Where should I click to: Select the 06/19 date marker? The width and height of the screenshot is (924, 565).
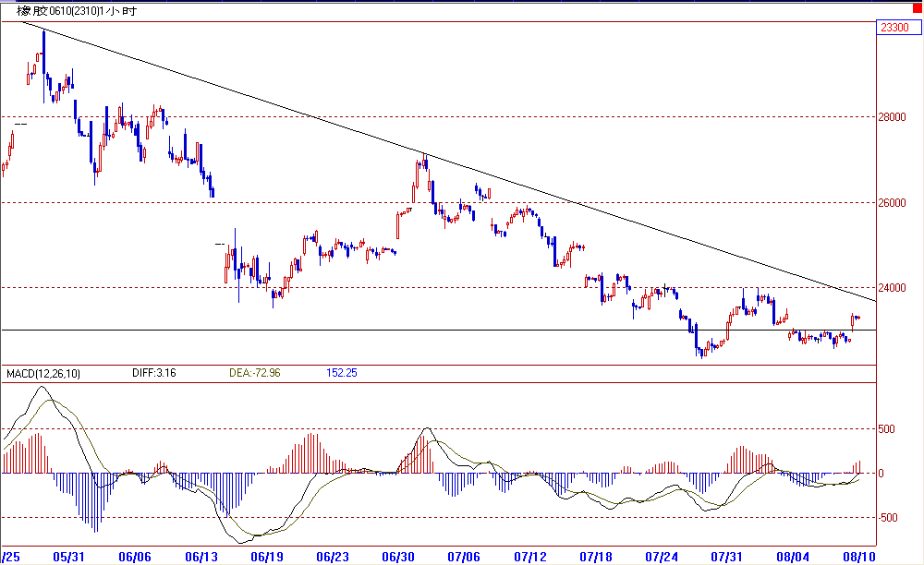coord(266,557)
